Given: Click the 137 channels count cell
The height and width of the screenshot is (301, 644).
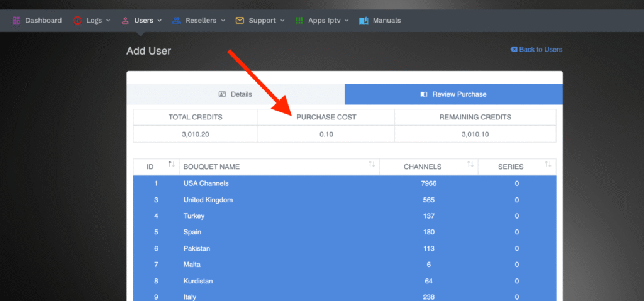Looking at the screenshot, I should pos(429,216).
